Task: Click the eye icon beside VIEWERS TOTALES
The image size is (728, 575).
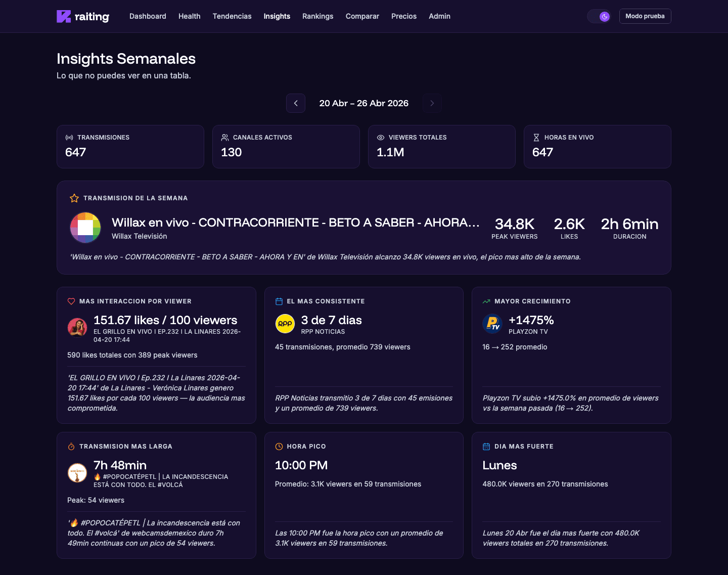Action: [x=381, y=138]
